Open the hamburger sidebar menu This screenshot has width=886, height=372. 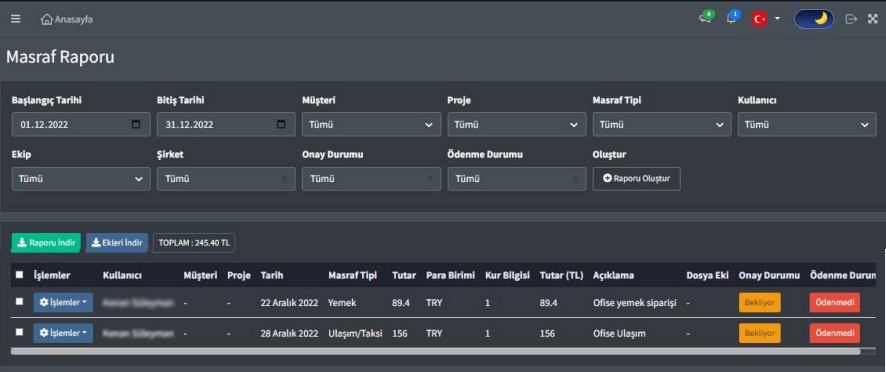(16, 19)
